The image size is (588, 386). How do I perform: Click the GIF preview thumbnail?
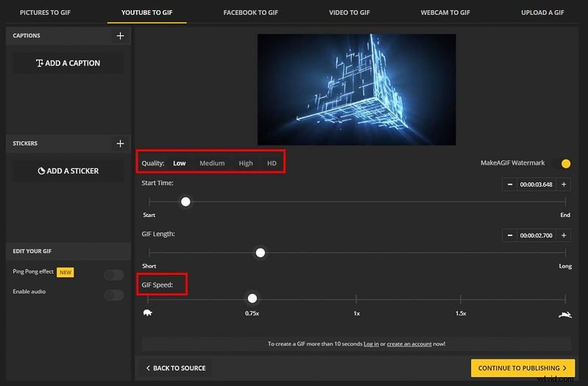click(x=357, y=89)
